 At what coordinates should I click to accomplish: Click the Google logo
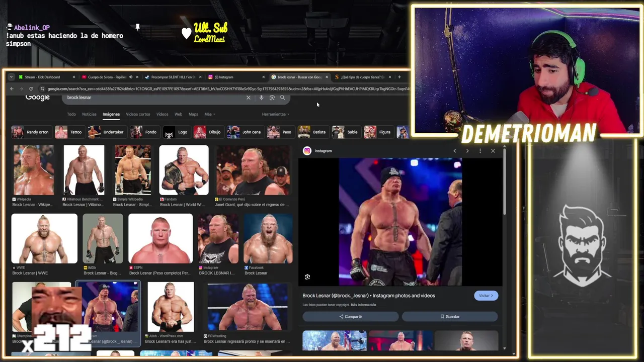38,98
